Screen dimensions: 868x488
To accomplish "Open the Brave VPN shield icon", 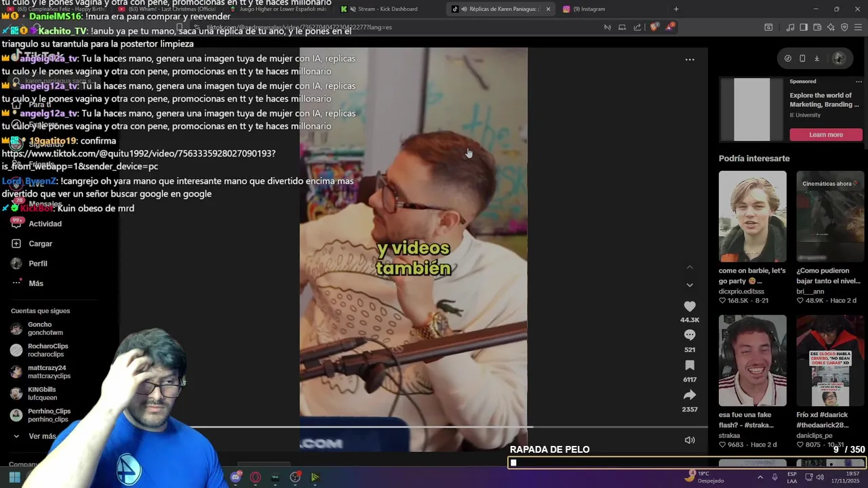I will point(844,27).
